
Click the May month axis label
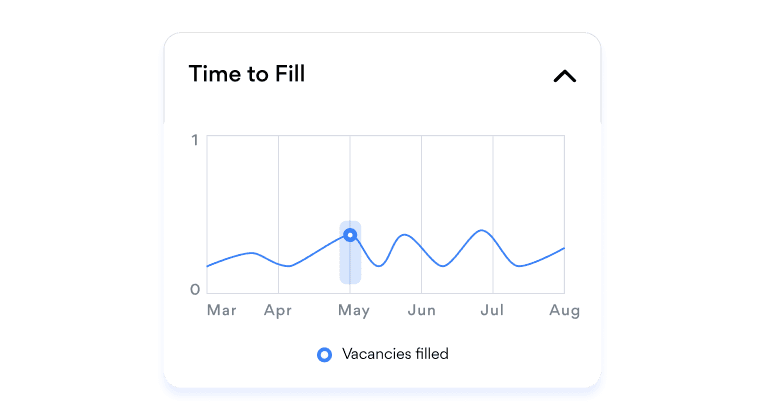[353, 310]
